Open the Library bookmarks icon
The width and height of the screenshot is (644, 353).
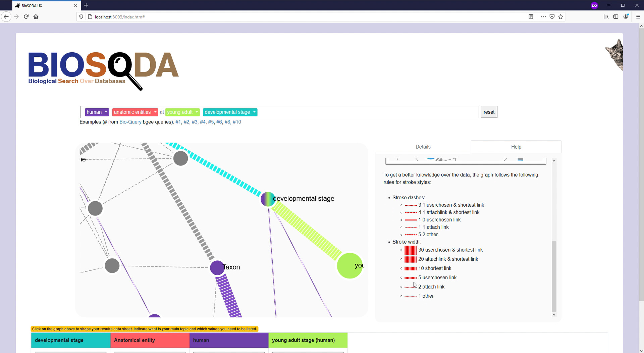pyautogui.click(x=606, y=17)
